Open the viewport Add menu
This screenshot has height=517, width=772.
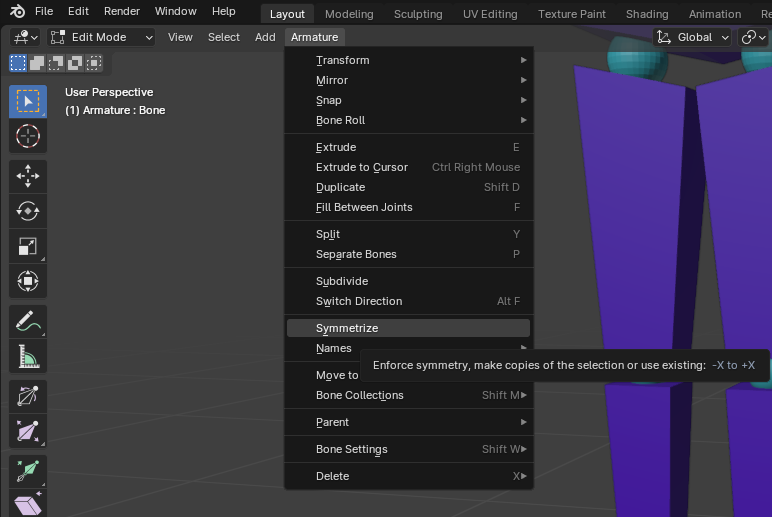coord(265,37)
